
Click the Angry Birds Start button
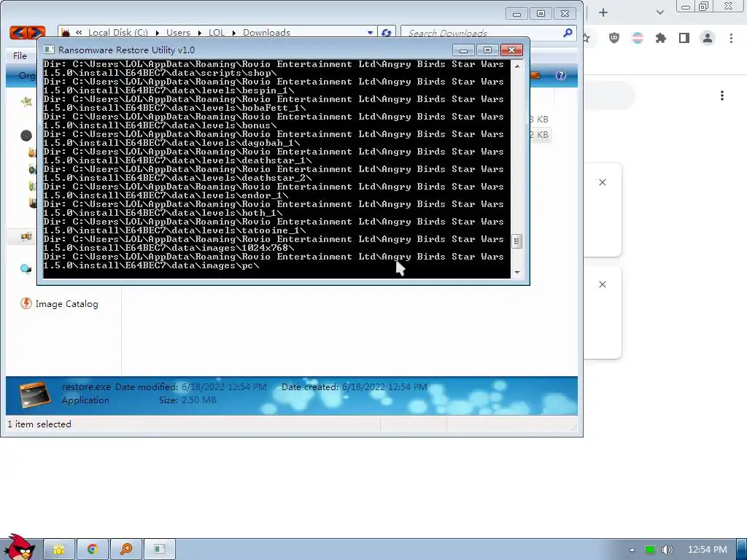click(x=19, y=548)
